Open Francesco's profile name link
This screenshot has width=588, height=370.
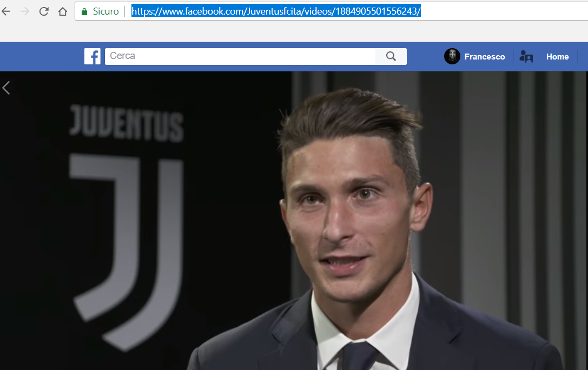pos(485,57)
